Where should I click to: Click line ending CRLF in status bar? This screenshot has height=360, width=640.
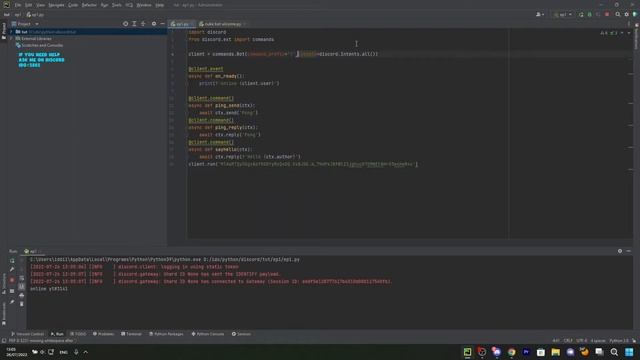568,340
